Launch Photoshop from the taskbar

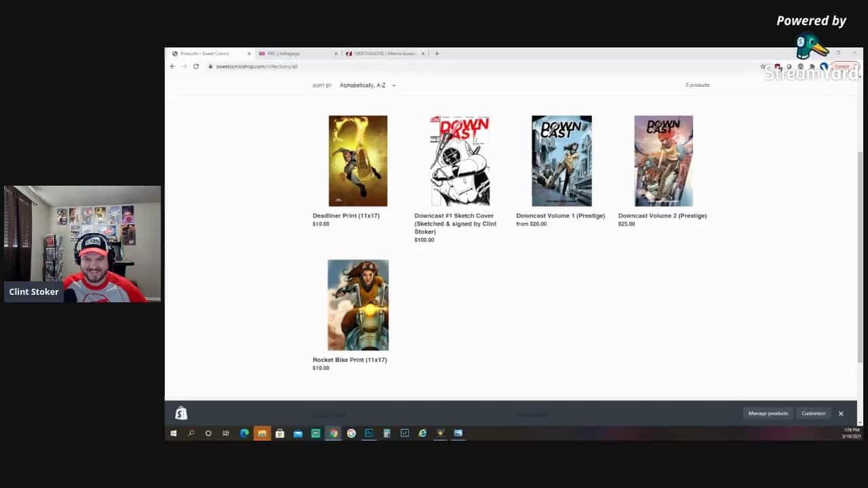[369, 433]
